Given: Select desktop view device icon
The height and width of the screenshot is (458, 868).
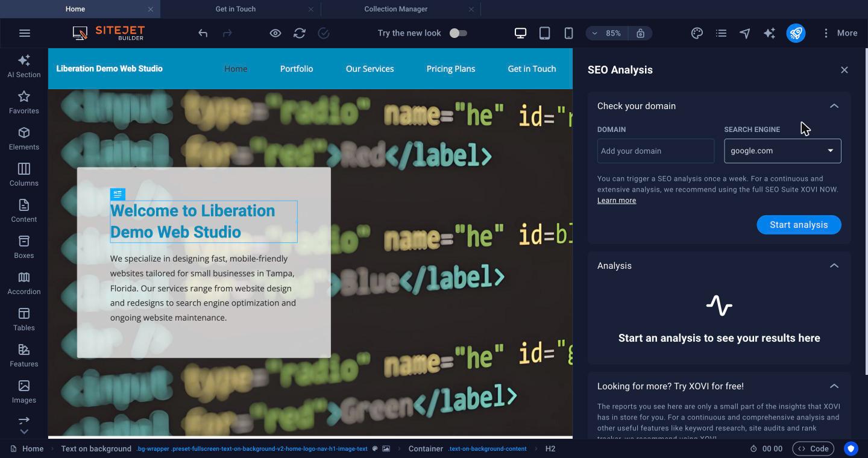Looking at the screenshot, I should click(x=520, y=33).
